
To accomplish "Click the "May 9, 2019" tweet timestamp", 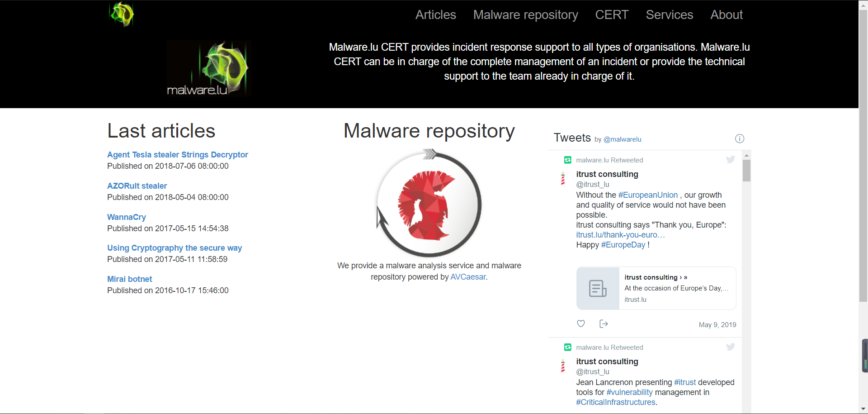I will click(717, 324).
